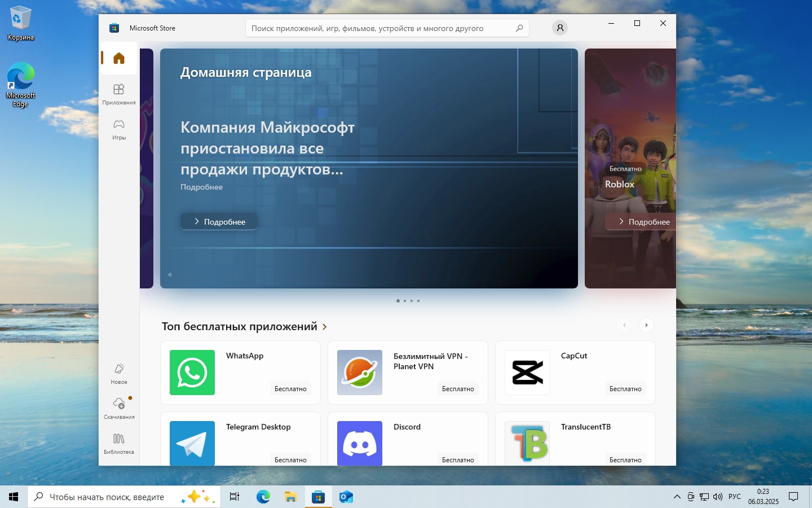Select the second carousel page dot
This screenshot has height=508, width=812.
[x=405, y=301]
